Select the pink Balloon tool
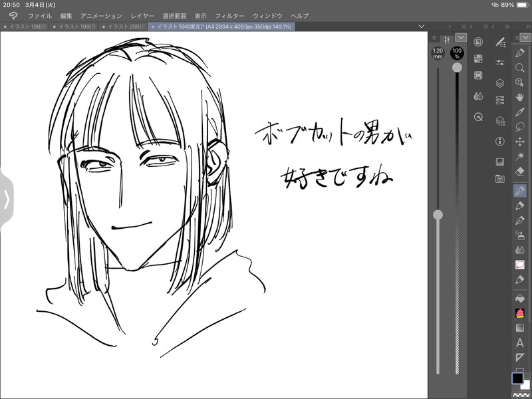This screenshot has height=399, width=532. pos(520,265)
